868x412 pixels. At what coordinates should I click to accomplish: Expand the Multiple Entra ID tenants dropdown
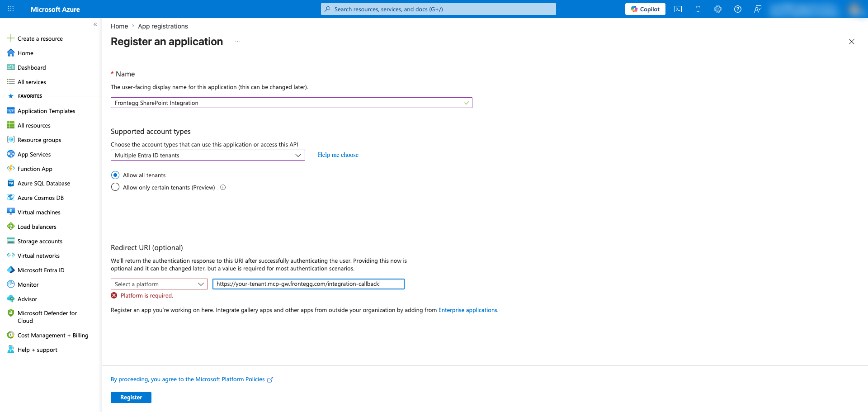pos(208,155)
